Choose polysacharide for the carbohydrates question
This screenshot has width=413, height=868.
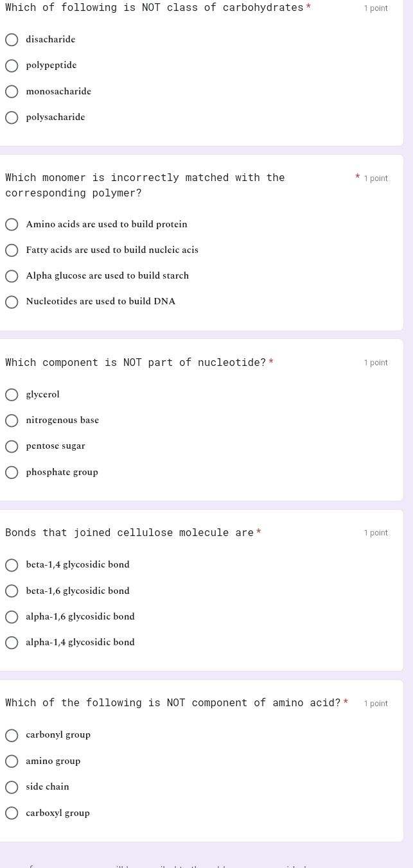(x=12, y=117)
